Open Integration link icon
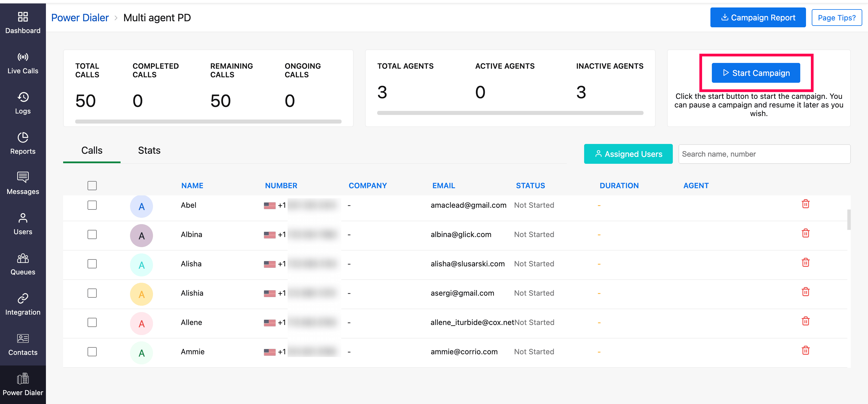868x404 pixels. click(23, 299)
